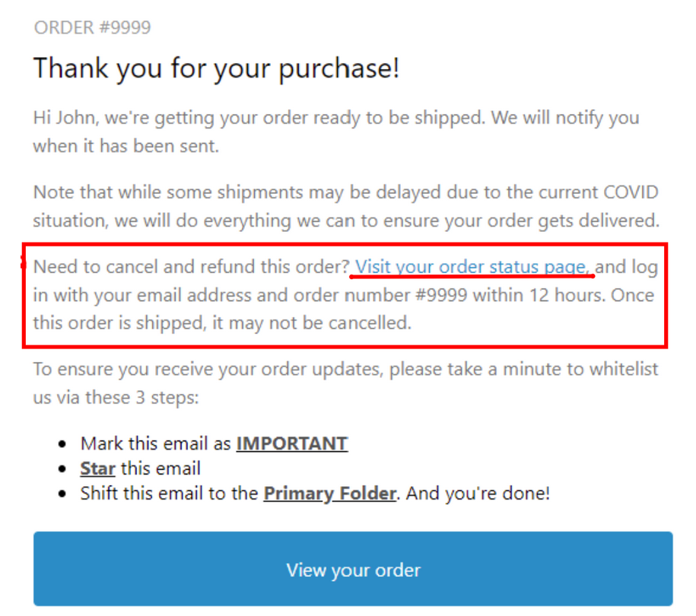
Task: Click the when it has been sent line
Action: [x=126, y=146]
